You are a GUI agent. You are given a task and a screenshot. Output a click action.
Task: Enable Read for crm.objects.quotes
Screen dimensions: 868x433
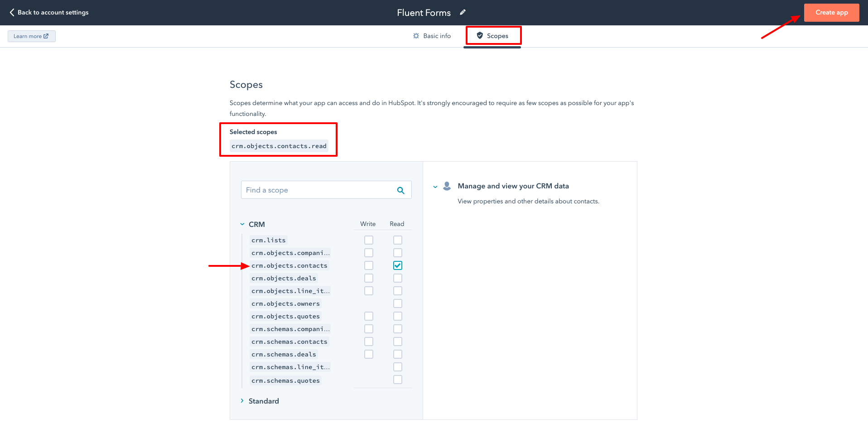[x=398, y=316]
